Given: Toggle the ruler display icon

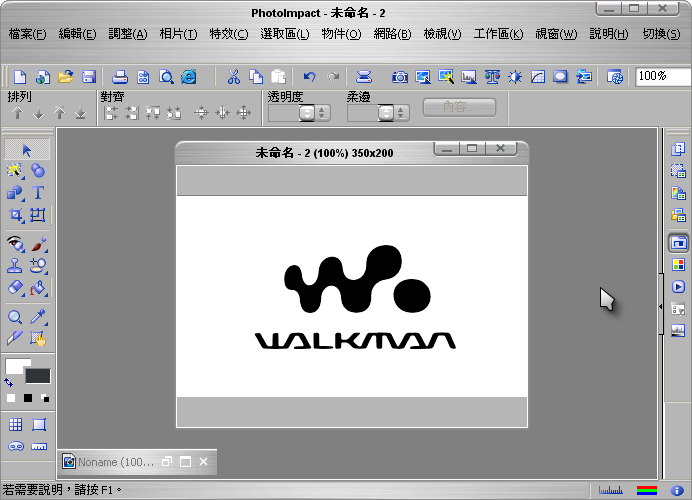Looking at the screenshot, I should (x=39, y=447).
